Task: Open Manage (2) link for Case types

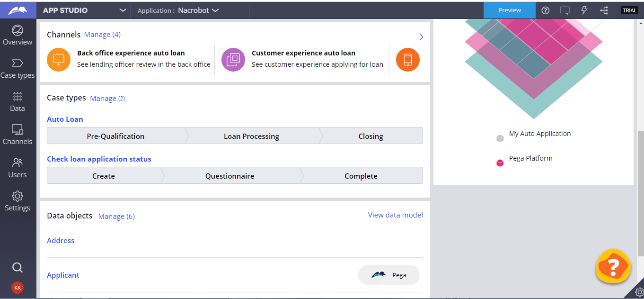Action: pyautogui.click(x=107, y=99)
